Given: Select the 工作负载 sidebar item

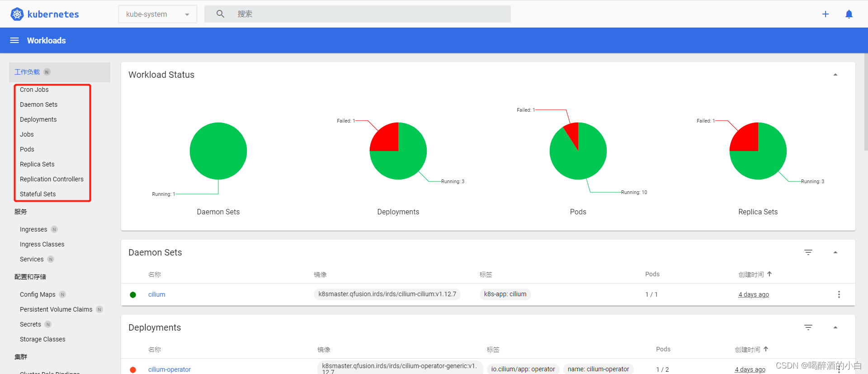Looking at the screenshot, I should (x=60, y=72).
